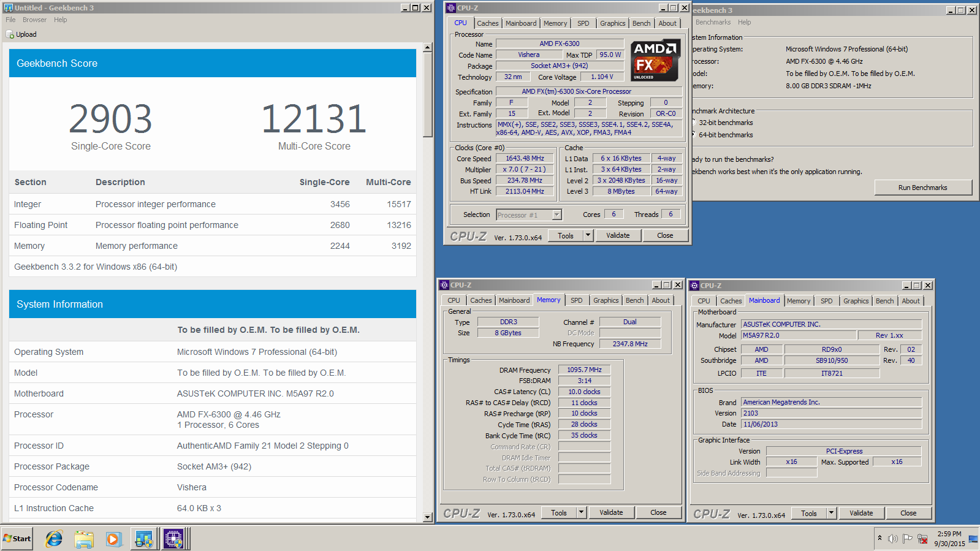This screenshot has width=980, height=551.
Task: Click Validate in Mainboard CPU-Z window
Action: click(861, 513)
